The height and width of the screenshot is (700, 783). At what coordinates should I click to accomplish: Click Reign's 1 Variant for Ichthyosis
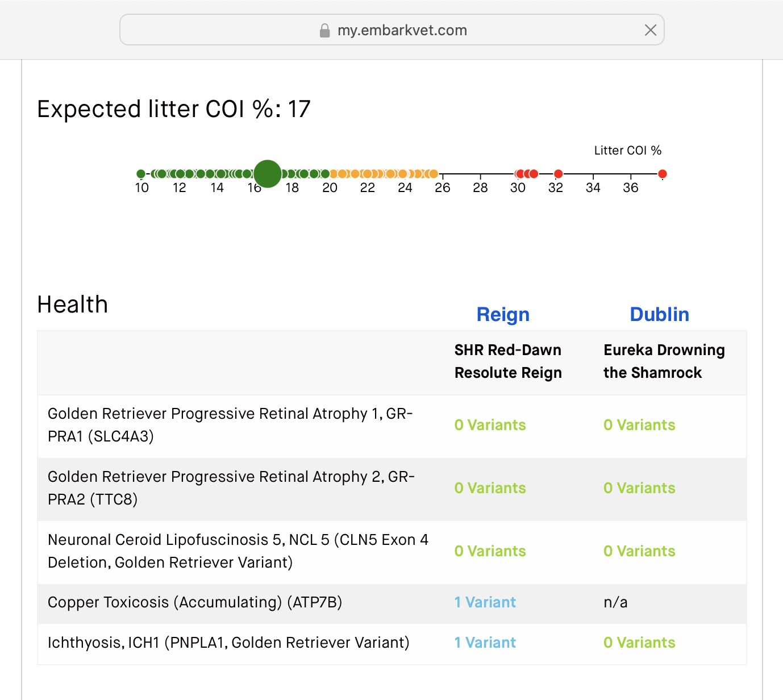pos(485,643)
